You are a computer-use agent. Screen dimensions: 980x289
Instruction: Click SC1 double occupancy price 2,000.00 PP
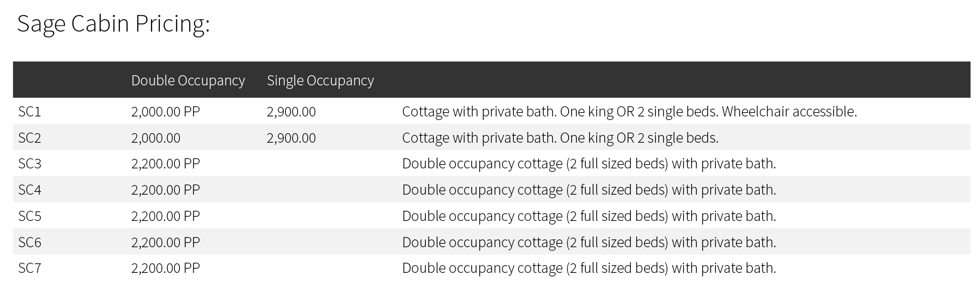tap(165, 112)
